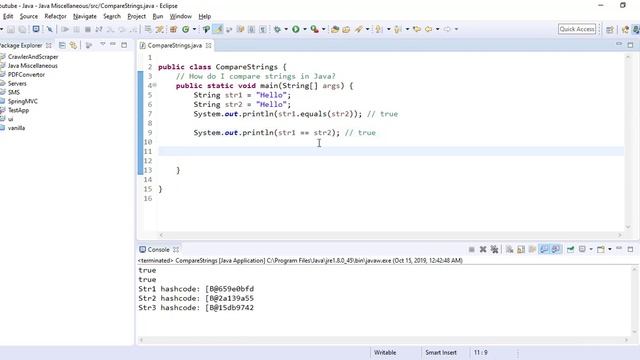This screenshot has width=640, height=360.
Task: Open the Open Console dropdown arrow
Action: (x=610, y=249)
